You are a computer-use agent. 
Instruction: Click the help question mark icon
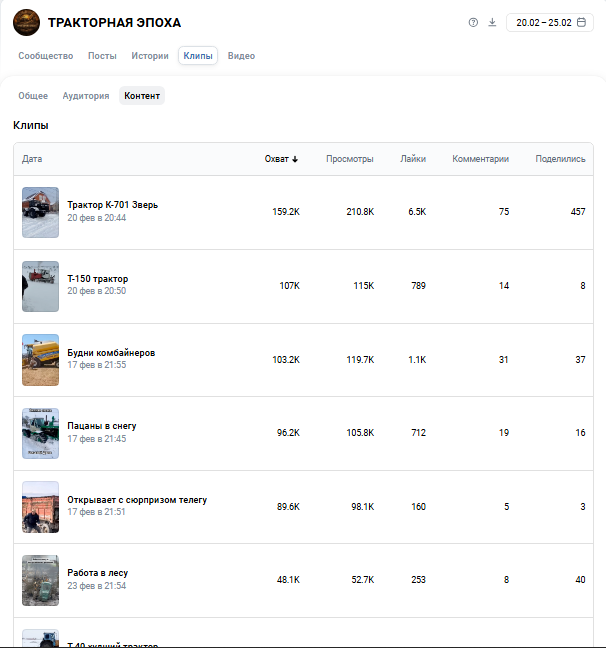pos(473,23)
